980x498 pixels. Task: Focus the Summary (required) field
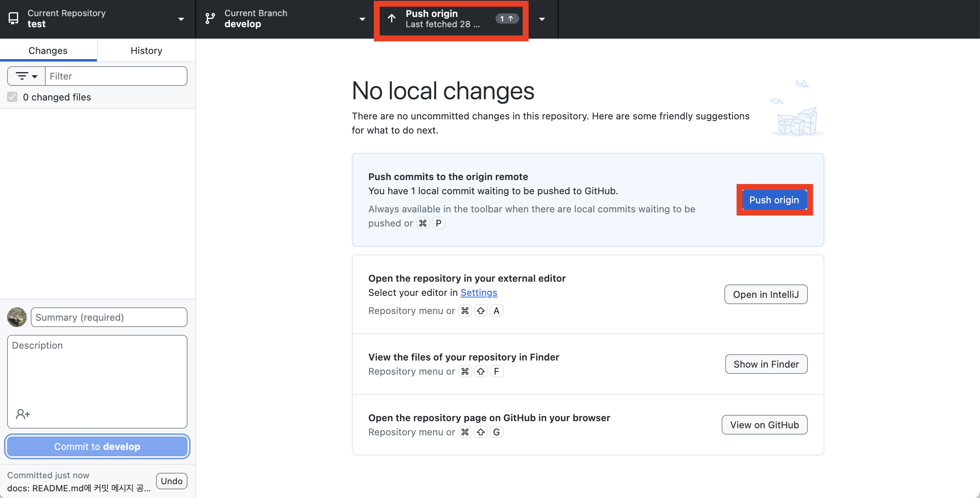(x=109, y=317)
